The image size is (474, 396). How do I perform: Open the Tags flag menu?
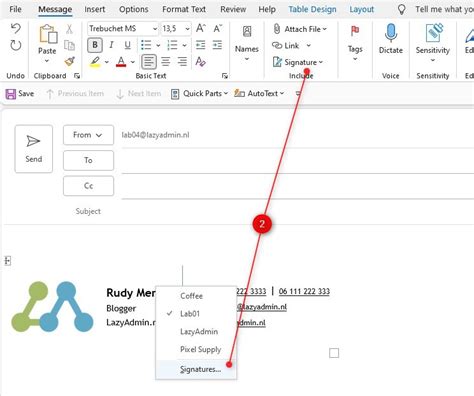click(x=355, y=43)
